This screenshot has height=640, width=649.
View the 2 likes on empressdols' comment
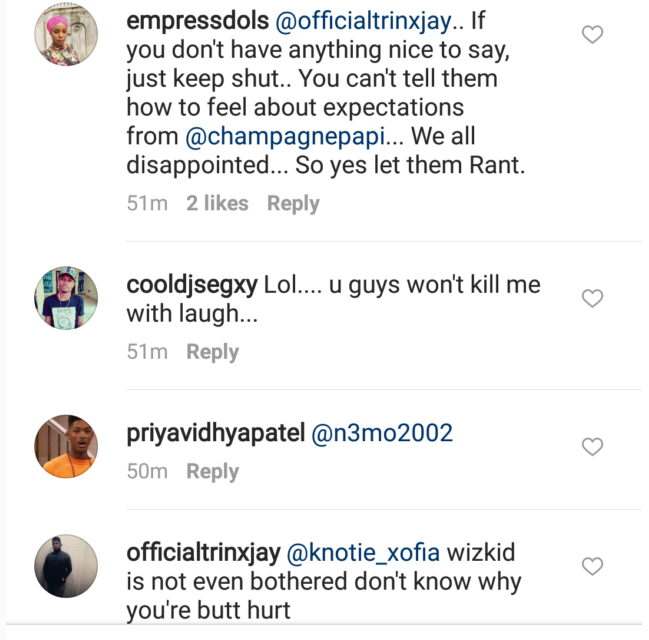click(x=217, y=203)
